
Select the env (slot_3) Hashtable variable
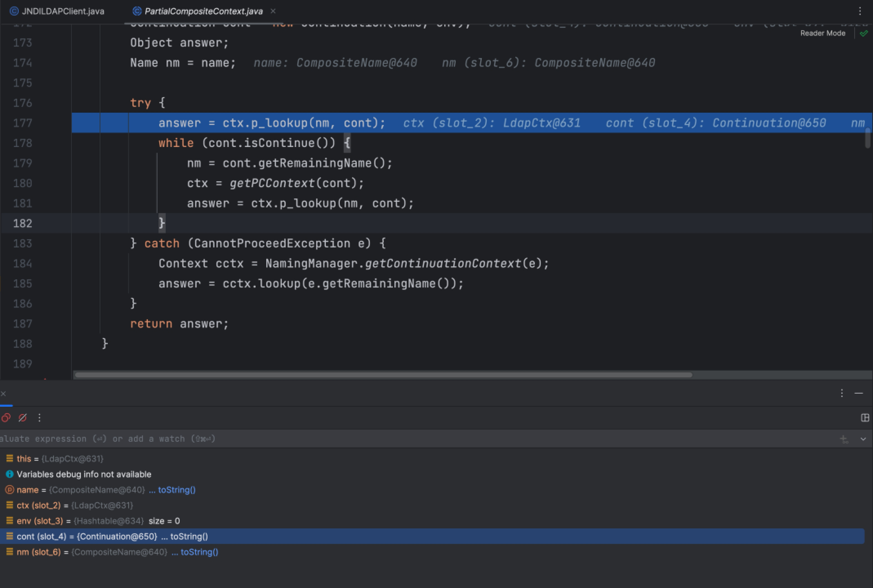432,521
